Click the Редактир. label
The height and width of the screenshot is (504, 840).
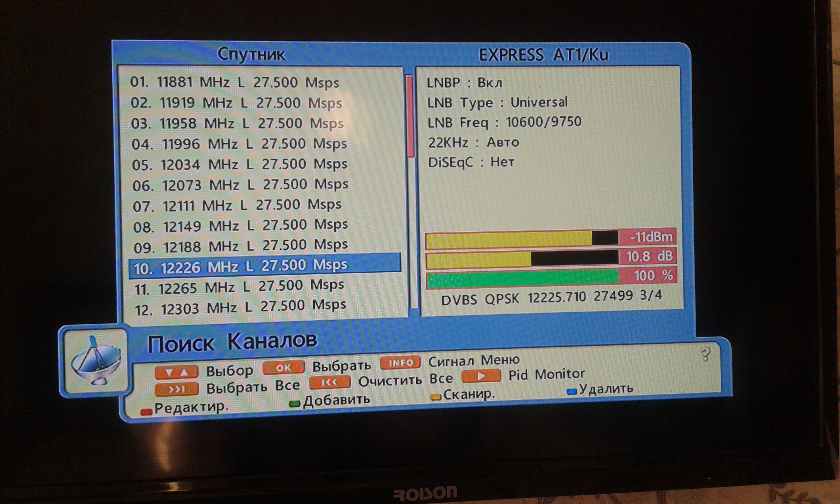coord(192,407)
